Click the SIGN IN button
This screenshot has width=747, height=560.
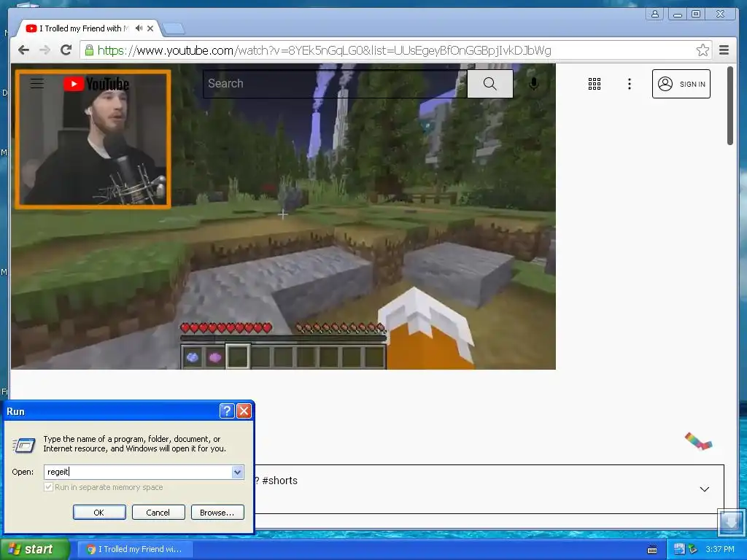pos(681,84)
